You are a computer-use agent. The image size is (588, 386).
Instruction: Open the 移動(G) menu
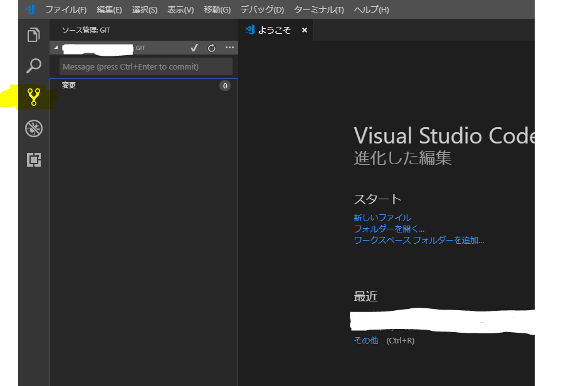[x=217, y=10]
